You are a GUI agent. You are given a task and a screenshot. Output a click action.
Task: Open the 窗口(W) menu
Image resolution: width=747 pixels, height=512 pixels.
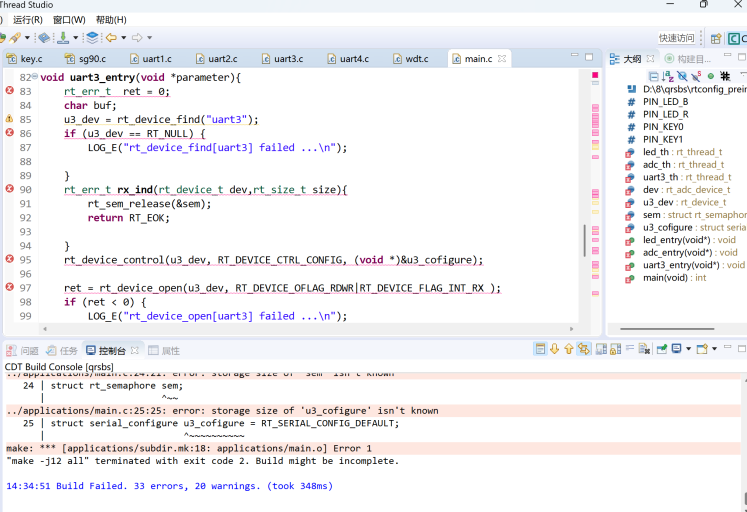coord(69,20)
